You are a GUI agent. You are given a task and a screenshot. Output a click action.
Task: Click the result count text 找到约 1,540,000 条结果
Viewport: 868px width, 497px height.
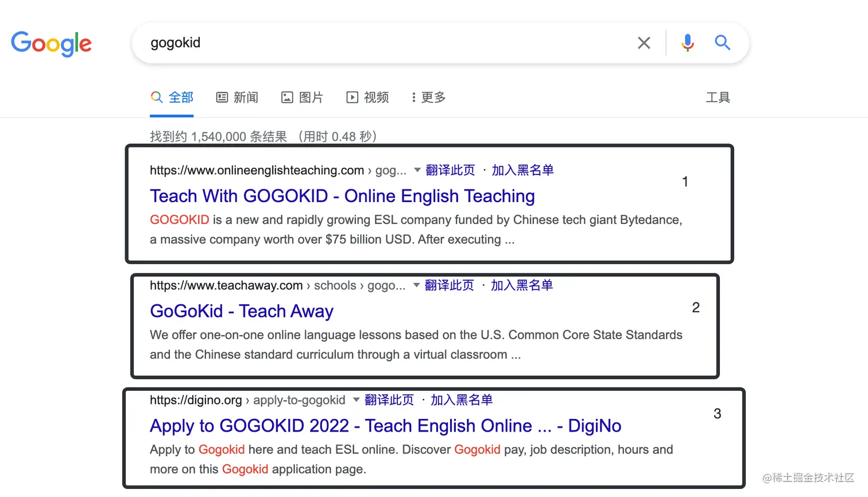218,137
